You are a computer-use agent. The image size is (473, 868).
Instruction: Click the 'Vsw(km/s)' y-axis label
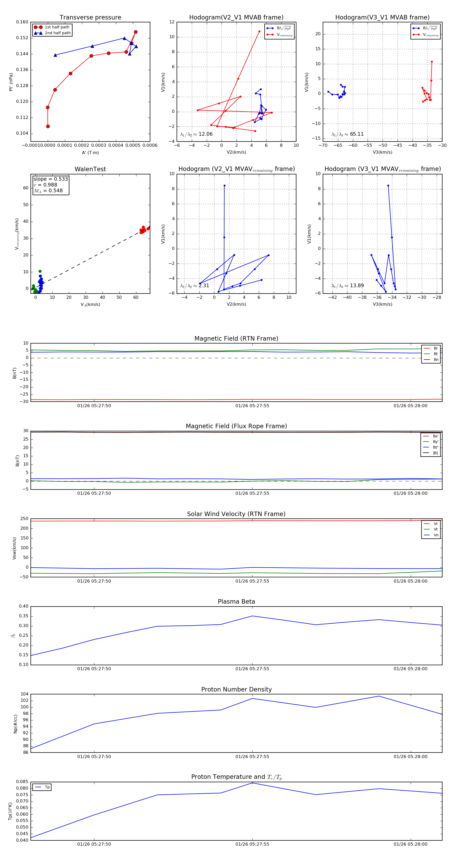(14, 548)
